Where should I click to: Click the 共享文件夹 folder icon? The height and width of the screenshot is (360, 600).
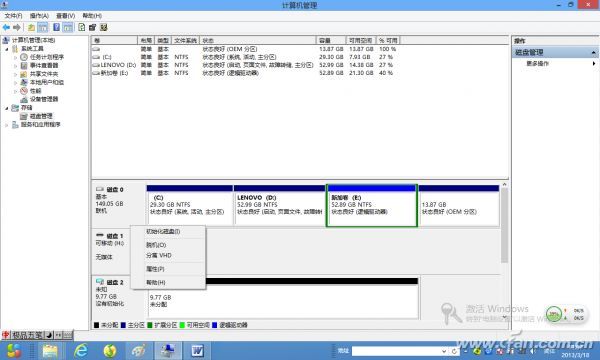pos(24,74)
